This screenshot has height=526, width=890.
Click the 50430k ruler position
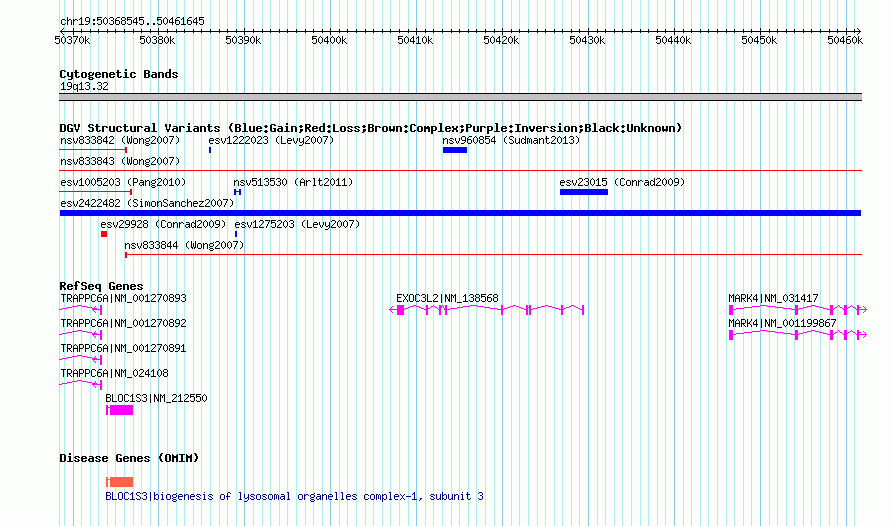pyautogui.click(x=587, y=40)
